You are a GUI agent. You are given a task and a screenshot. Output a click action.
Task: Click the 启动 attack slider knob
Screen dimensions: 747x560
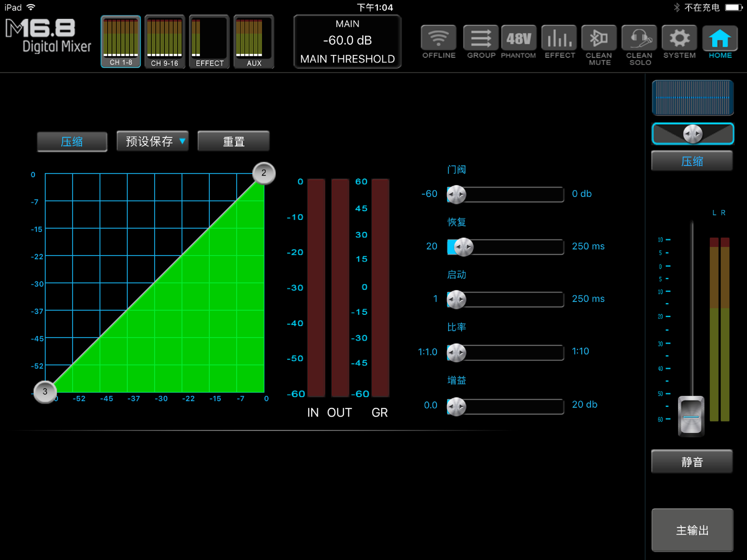pos(456,299)
